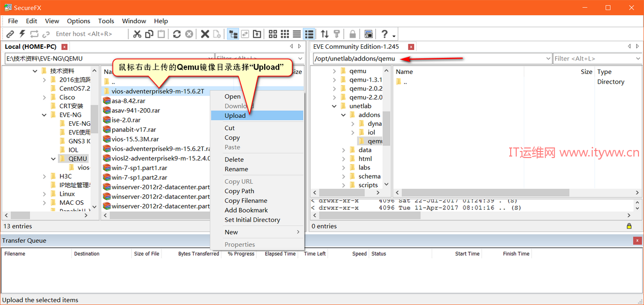Screen dimensions: 644x305
Task: Switch to large icons view
Action: coord(273,34)
